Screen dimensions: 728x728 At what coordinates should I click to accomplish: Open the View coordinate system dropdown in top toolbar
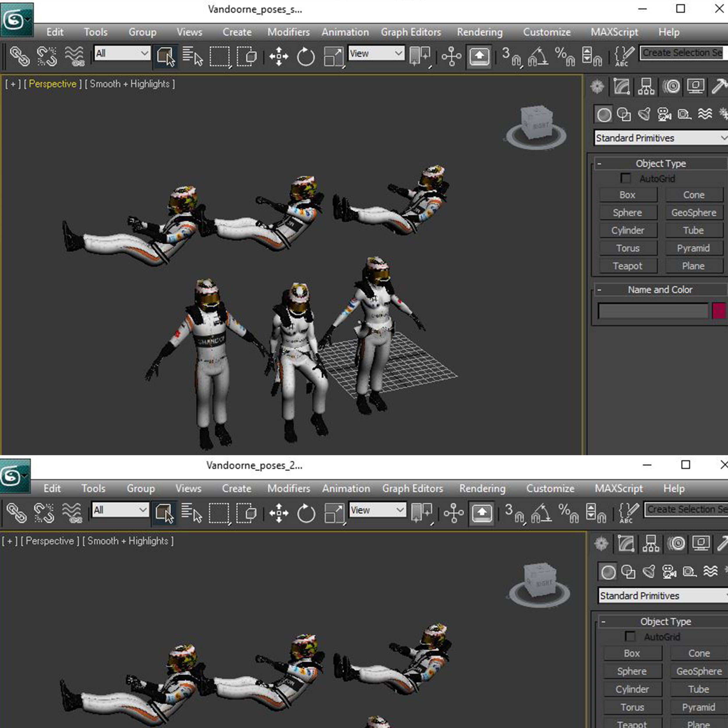[376, 54]
